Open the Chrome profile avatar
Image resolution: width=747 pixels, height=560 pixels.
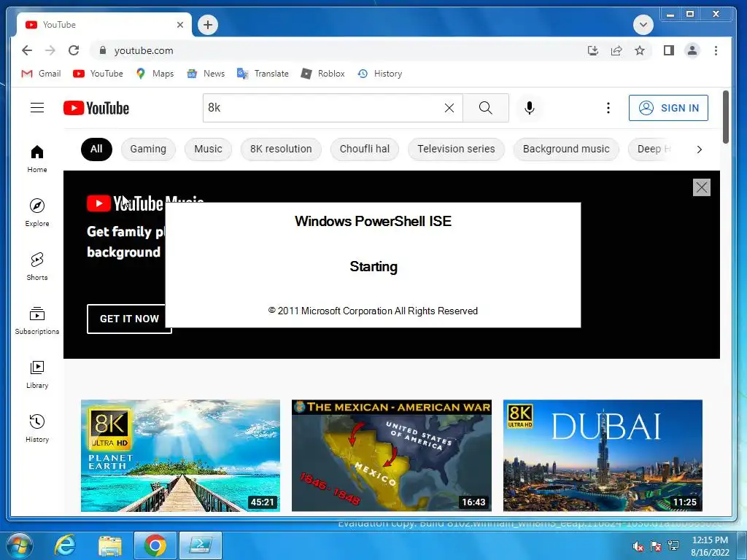pyautogui.click(x=692, y=50)
